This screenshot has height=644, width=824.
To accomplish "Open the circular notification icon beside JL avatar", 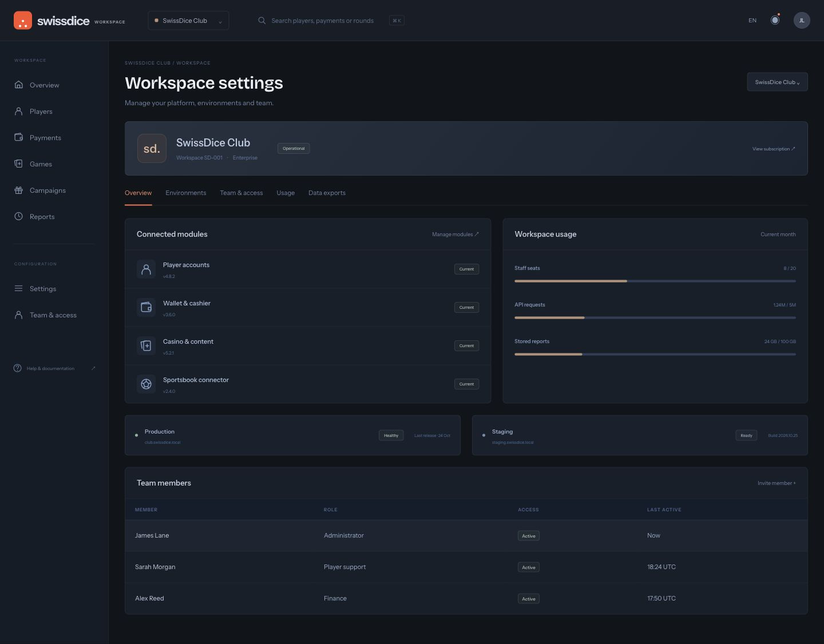I will (775, 20).
